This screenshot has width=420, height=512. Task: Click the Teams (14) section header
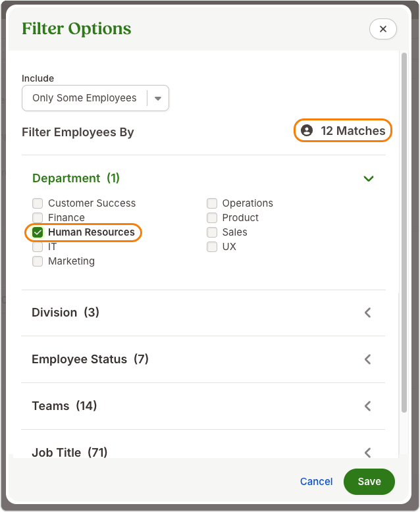click(x=203, y=406)
